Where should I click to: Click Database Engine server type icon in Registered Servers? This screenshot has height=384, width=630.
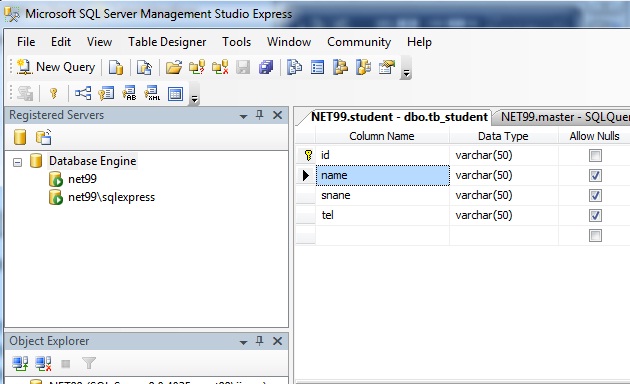coord(20,137)
